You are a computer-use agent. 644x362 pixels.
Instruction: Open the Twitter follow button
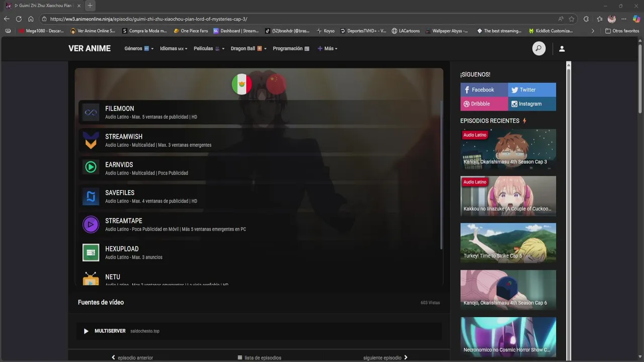(x=532, y=89)
